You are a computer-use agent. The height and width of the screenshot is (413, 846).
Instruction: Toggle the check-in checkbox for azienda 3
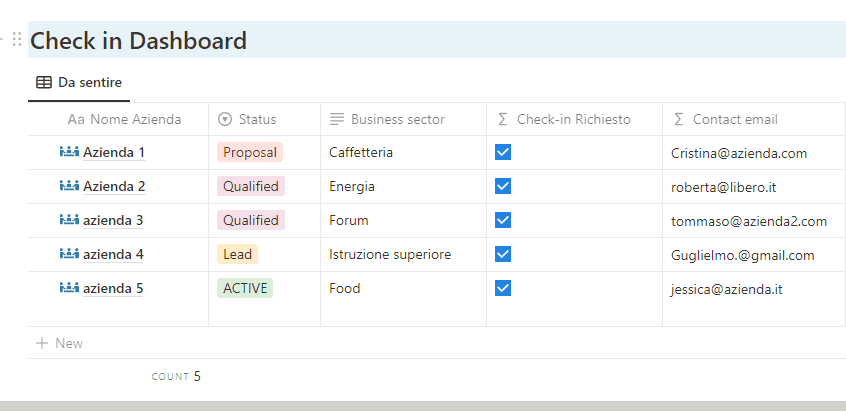(503, 220)
